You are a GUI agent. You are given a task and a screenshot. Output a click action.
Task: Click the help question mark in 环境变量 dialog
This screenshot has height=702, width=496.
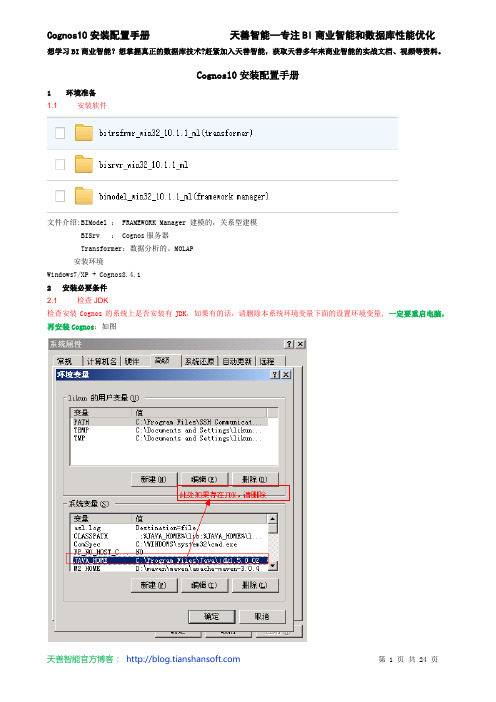coord(275,375)
